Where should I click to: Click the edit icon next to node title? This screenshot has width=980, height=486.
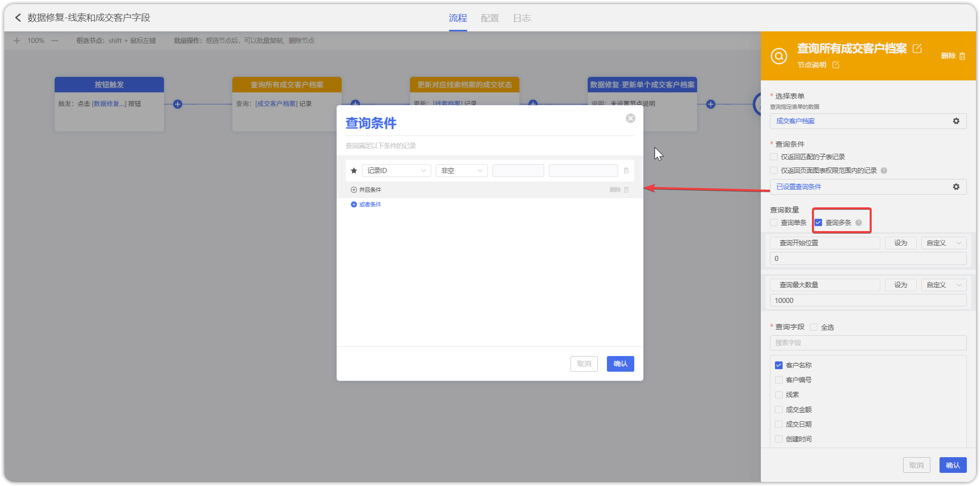pos(917,49)
